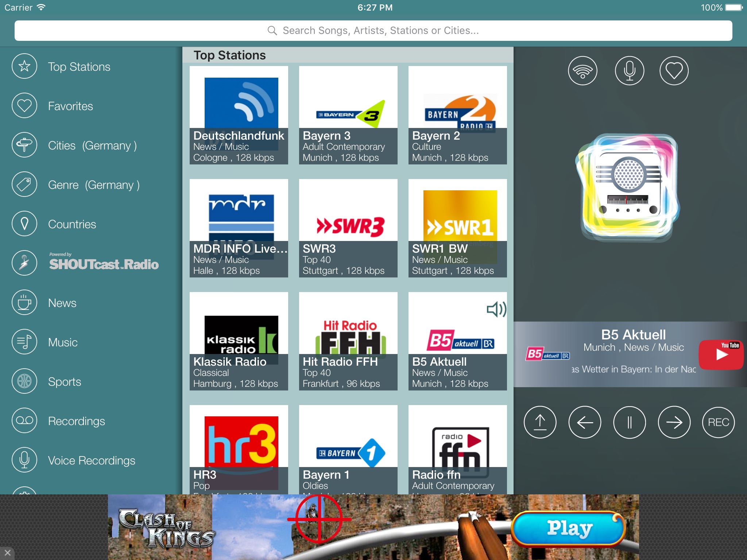Tap the wireless streaming icon

582,71
